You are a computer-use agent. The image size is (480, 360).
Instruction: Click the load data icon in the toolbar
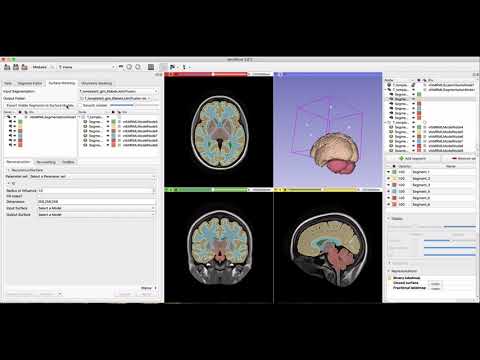(7, 67)
